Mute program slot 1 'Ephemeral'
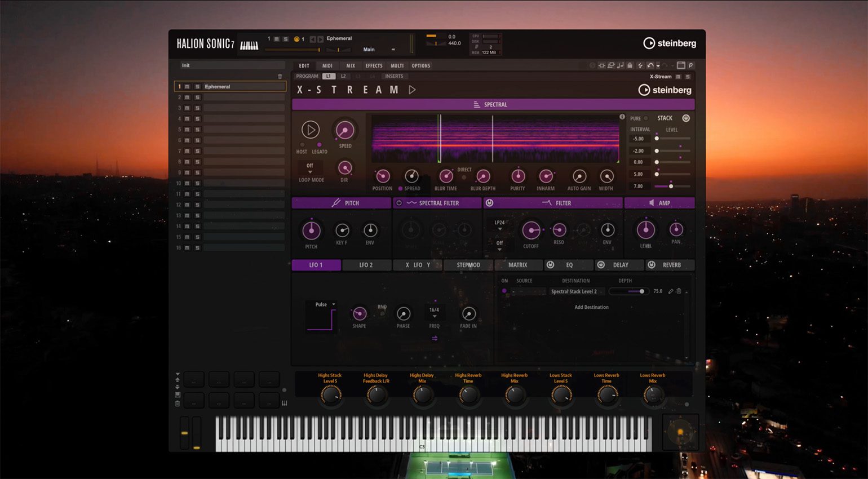 tap(187, 86)
